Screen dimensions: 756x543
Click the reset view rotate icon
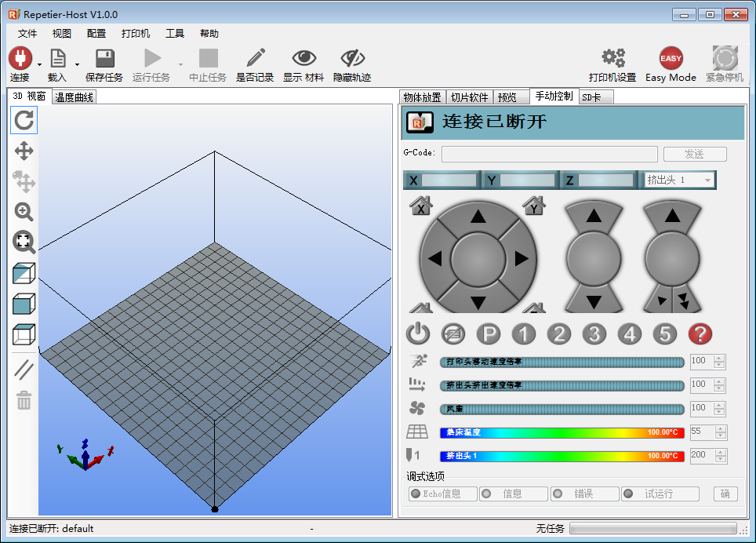click(x=24, y=120)
